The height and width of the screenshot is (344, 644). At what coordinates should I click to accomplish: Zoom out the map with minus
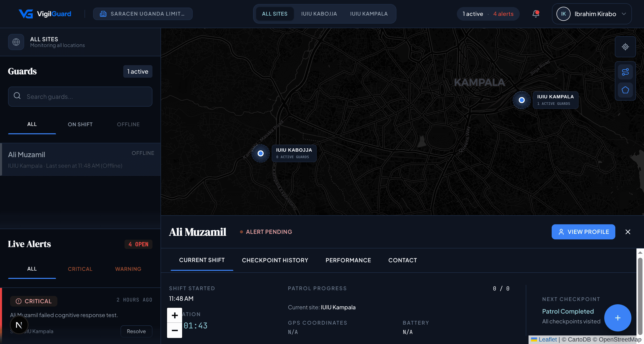pyautogui.click(x=175, y=330)
